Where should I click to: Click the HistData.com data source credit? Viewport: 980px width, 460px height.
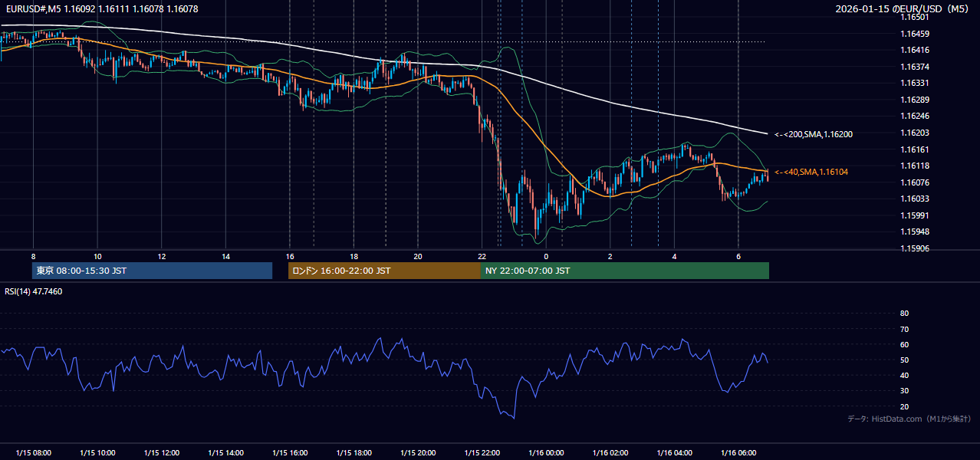pos(909,419)
